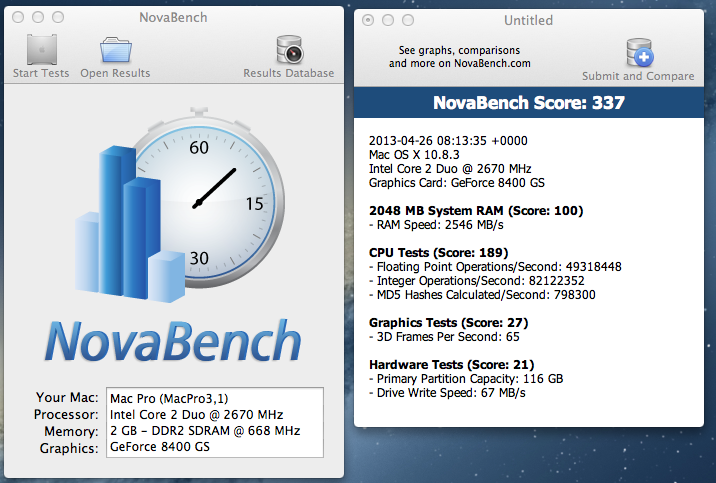Select 'Intel Core 2 Duo @ 2670 MHz' in results
The height and width of the screenshot is (483, 716).
click(x=450, y=169)
